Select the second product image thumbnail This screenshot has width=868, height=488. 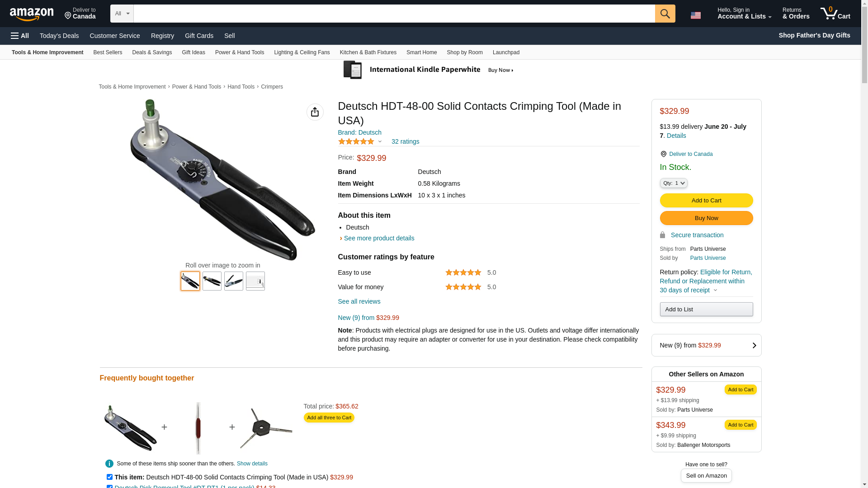tap(212, 281)
